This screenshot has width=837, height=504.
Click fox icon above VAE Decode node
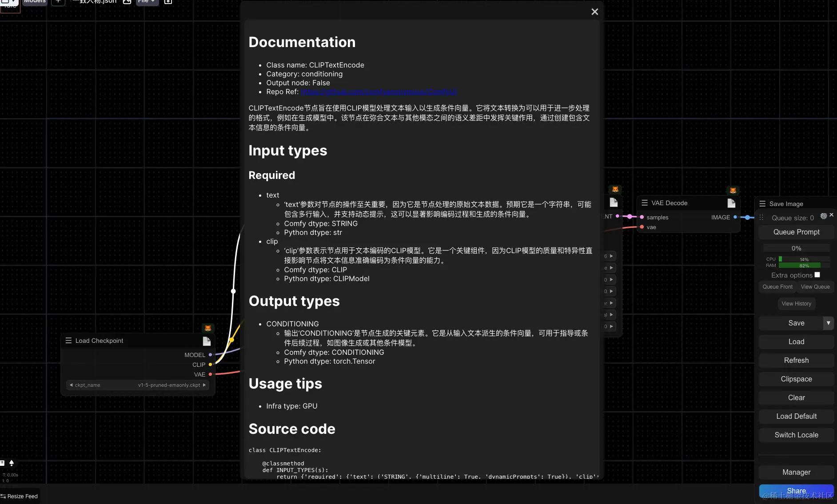tap(733, 190)
